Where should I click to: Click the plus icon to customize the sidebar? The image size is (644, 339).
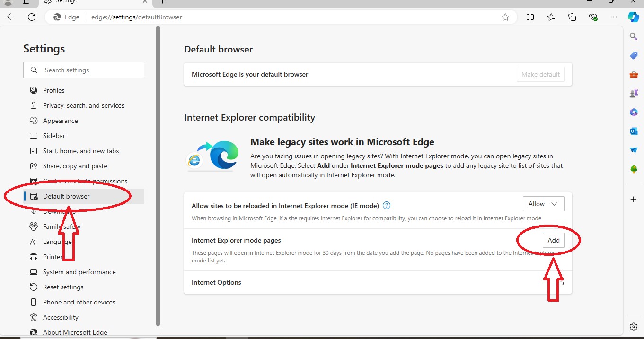(x=634, y=200)
